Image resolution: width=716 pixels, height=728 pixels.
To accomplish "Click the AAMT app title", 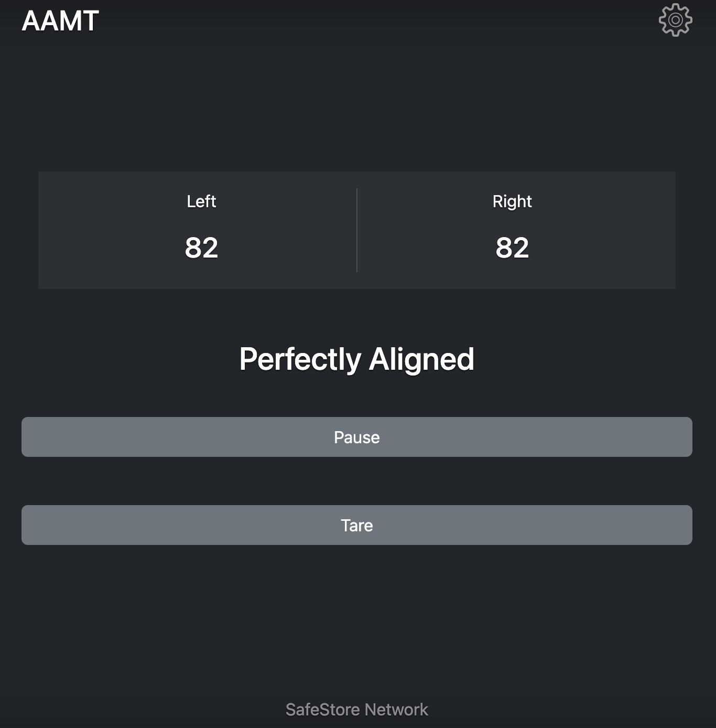I will [60, 21].
